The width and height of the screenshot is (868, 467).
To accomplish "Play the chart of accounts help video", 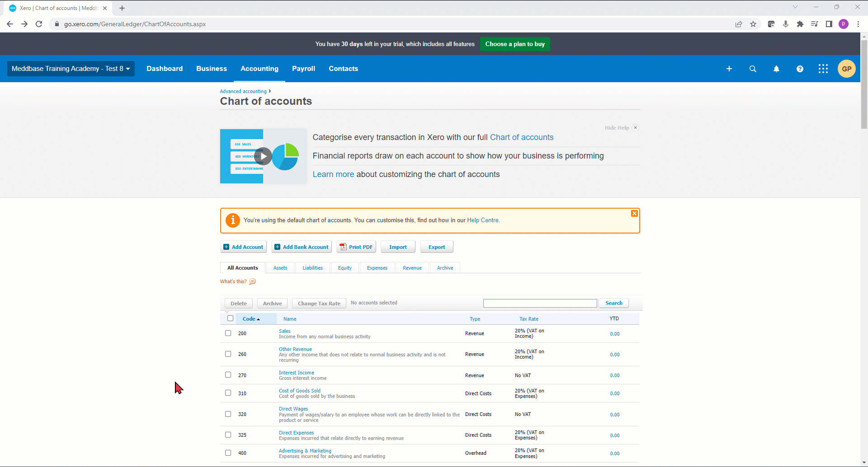I will pos(263,156).
